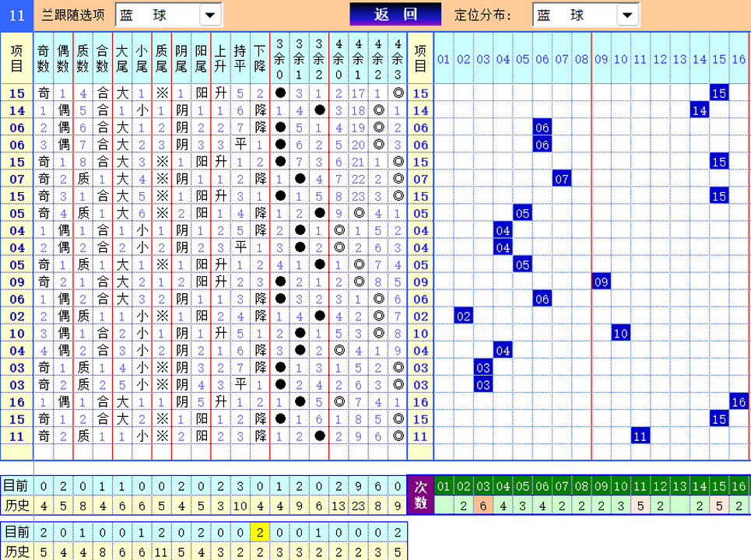Click the blue 11 cell in distribution grid
The image size is (751, 560).
(640, 436)
